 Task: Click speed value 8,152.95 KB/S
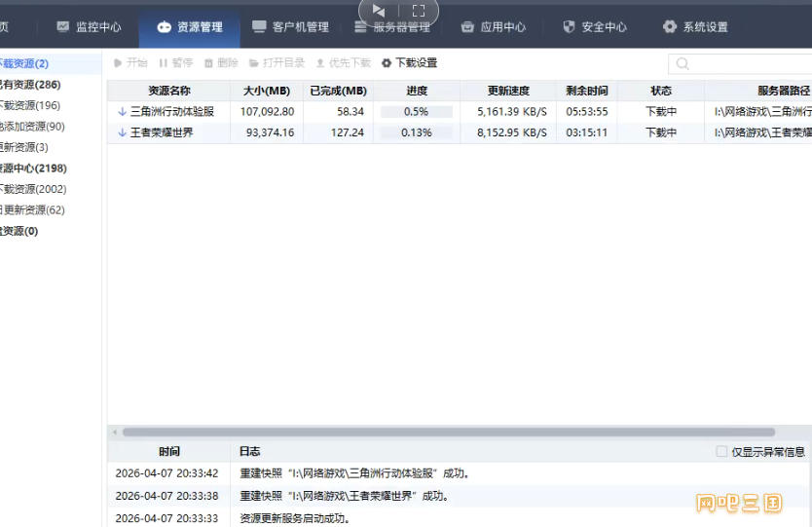(x=512, y=132)
